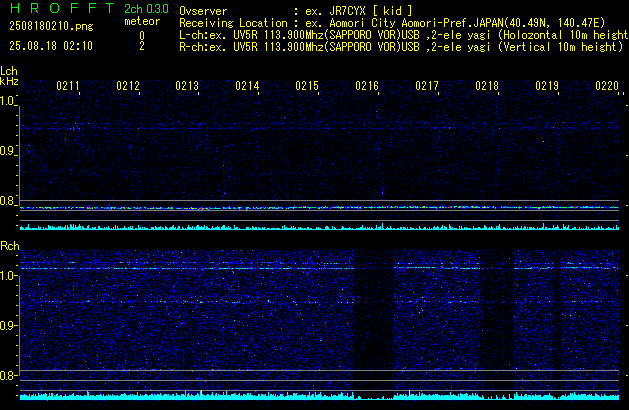Click the R-ch receiver description line

pyautogui.click(x=401, y=47)
